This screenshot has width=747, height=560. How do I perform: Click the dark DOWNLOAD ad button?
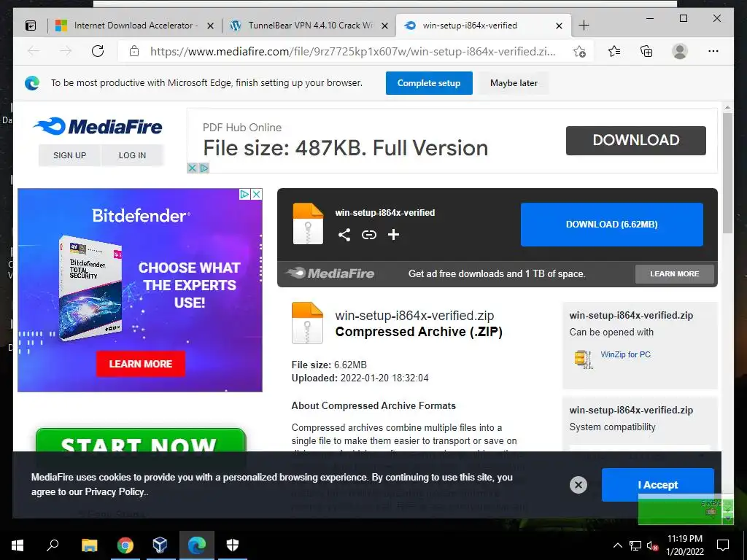636,140
